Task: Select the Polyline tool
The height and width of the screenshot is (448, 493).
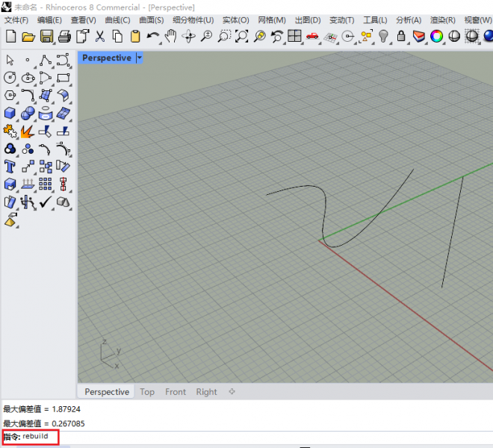Action: pyautogui.click(x=46, y=60)
